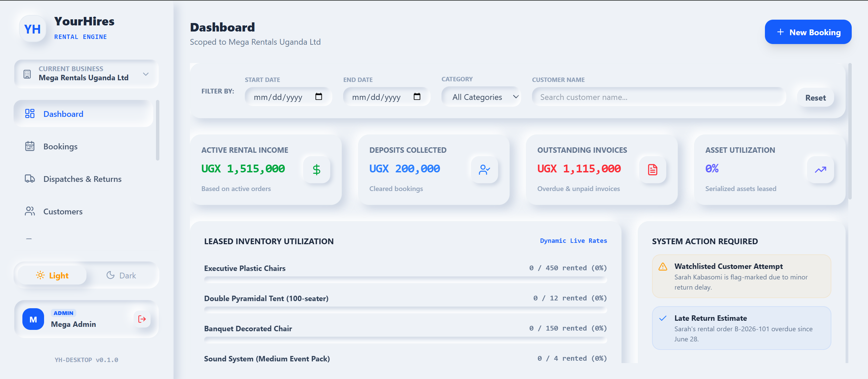The height and width of the screenshot is (379, 868).
Task: Log out with the red logout icon
Action: (142, 319)
